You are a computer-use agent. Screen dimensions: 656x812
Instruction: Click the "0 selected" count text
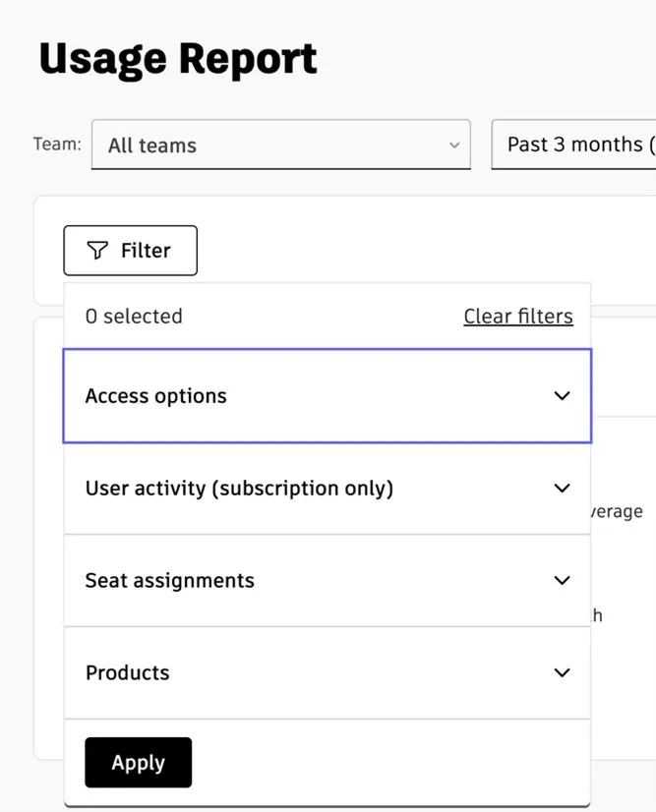pos(134,317)
